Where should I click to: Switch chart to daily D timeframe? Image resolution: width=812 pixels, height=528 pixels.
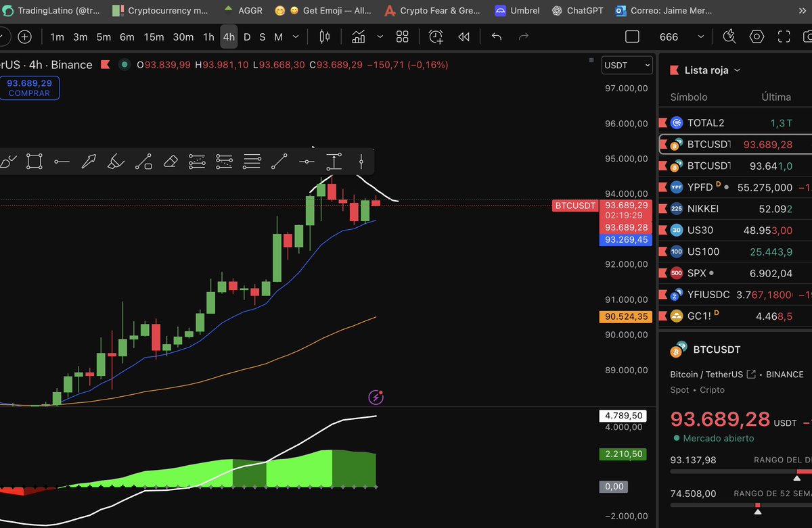point(247,37)
